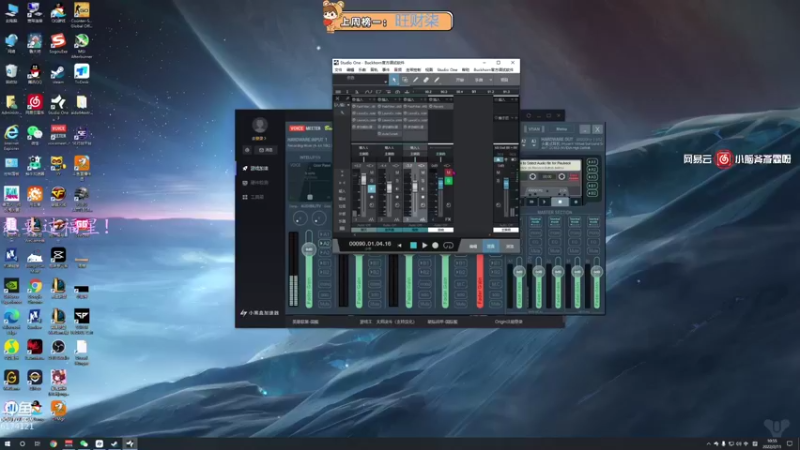This screenshot has height=450, width=800.
Task: Return to start in Studio One transport
Action: [399, 245]
